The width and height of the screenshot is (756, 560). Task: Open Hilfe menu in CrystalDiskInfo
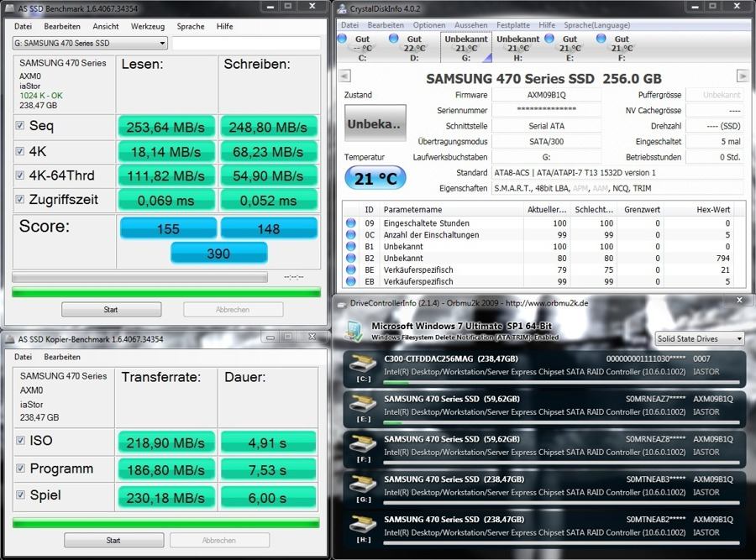coord(547,25)
